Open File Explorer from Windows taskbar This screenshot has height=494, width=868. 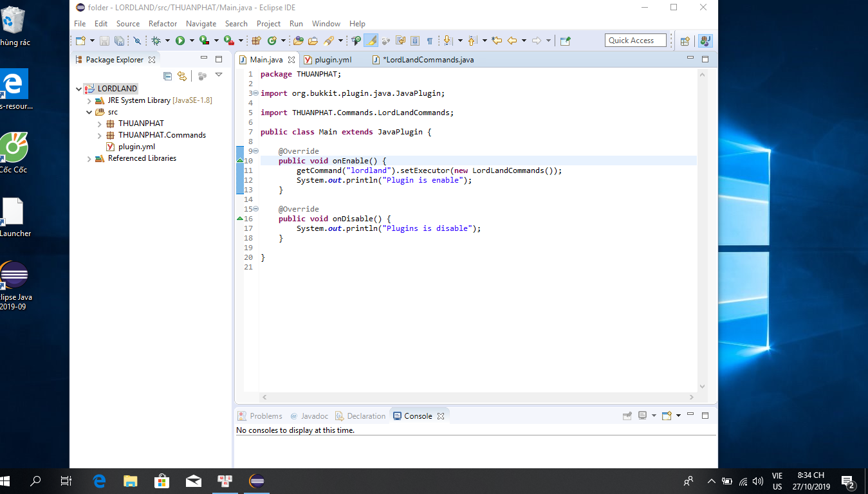point(131,481)
